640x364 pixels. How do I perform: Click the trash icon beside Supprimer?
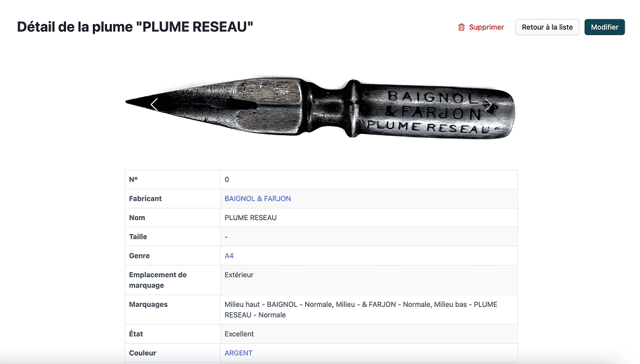tap(461, 28)
